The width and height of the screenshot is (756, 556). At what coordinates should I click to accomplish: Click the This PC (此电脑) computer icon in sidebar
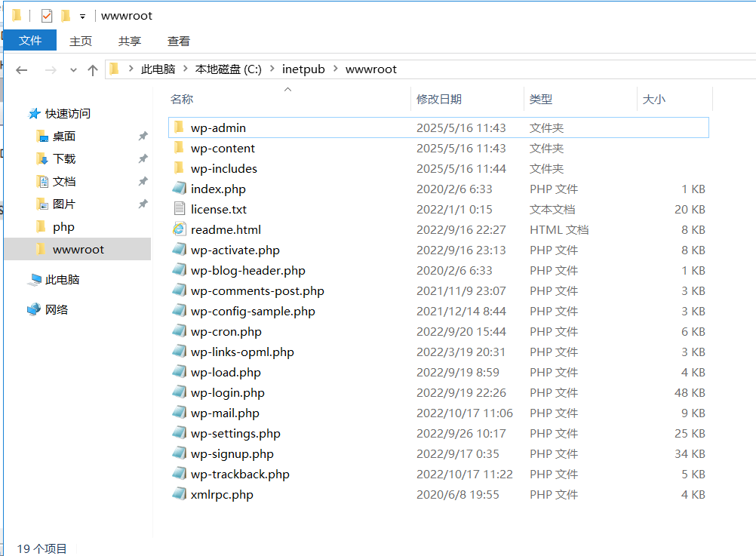click(35, 280)
